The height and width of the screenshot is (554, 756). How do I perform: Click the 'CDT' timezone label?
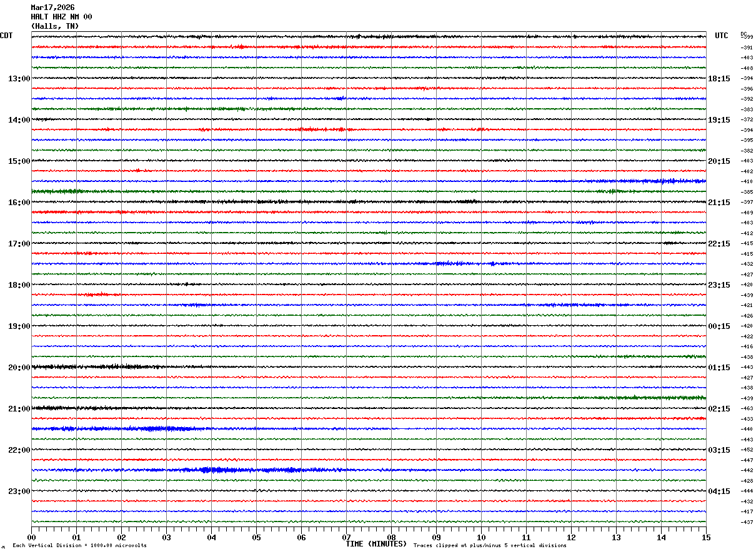[x=6, y=36]
